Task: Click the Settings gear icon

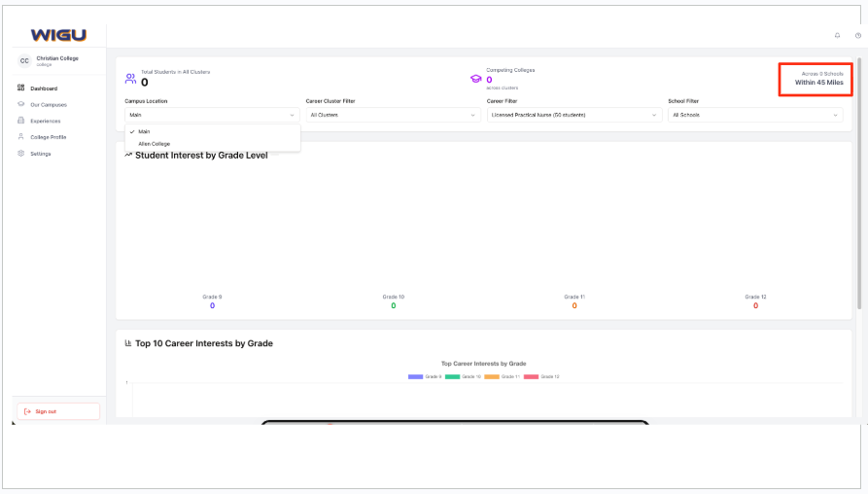Action: click(21, 154)
